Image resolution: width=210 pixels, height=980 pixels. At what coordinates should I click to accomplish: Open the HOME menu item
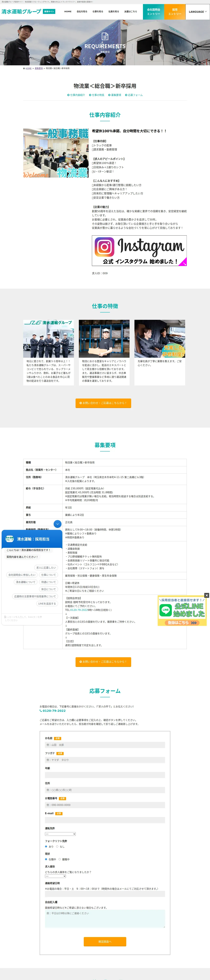point(68,12)
